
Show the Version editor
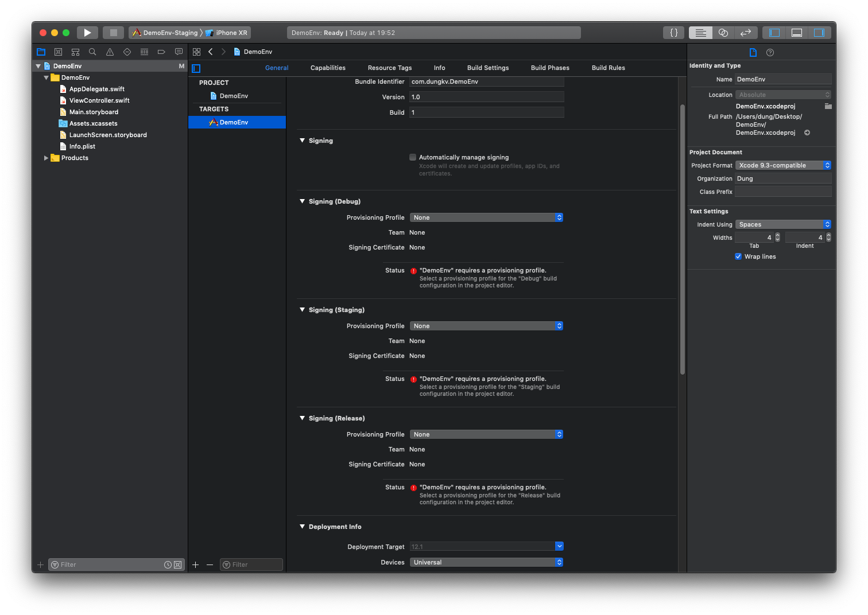pyautogui.click(x=746, y=33)
